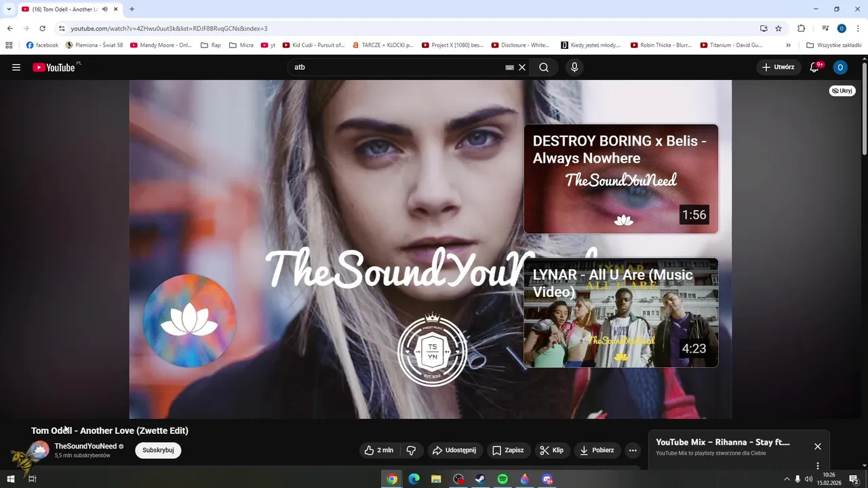Save the video with Zapisz
The height and width of the screenshot is (488, 868).
[x=509, y=450]
